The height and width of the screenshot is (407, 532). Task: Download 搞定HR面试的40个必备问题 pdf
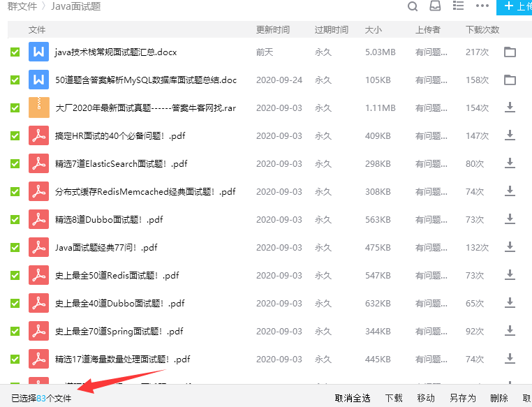(510, 135)
